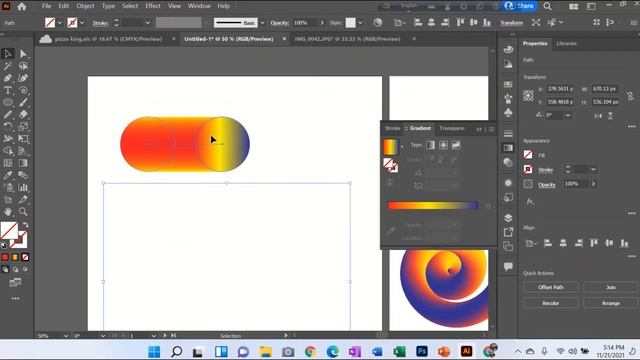This screenshot has height=360, width=640.
Task: Select the Type tool
Action: tap(8, 90)
